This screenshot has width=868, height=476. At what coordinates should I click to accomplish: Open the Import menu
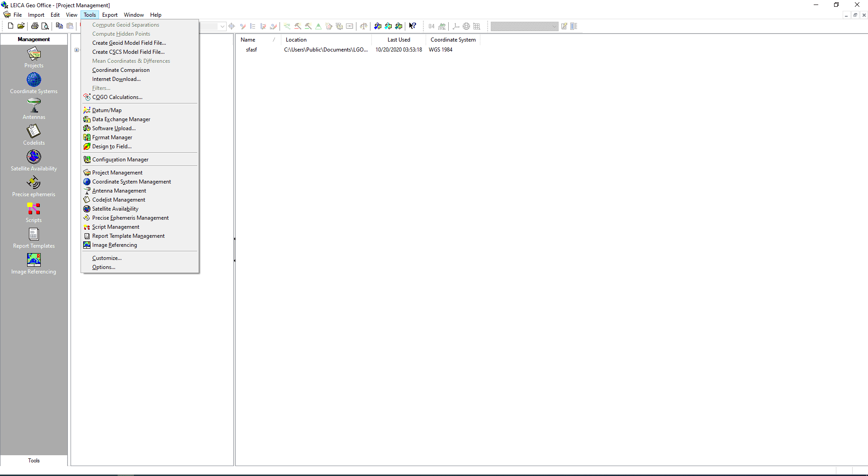[x=36, y=15]
